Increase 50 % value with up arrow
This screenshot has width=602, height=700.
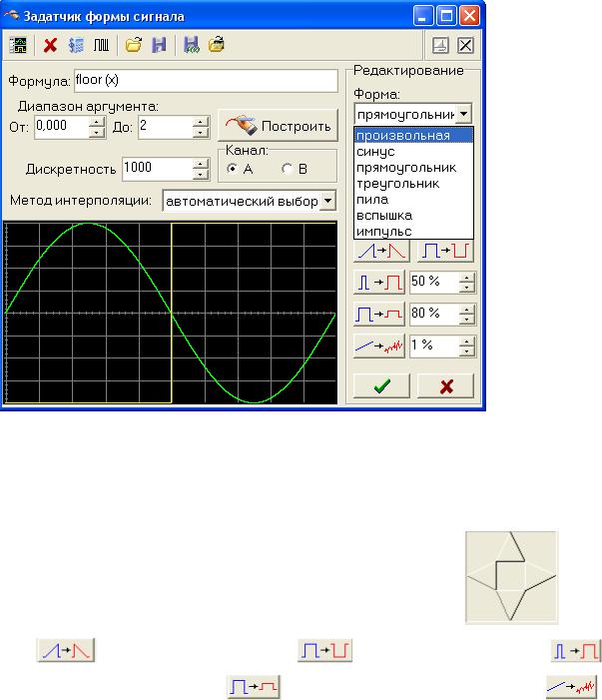pos(467,278)
